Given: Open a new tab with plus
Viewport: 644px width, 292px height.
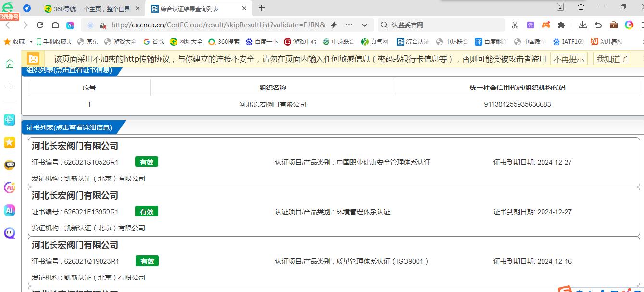Looking at the screenshot, I should (262, 8).
